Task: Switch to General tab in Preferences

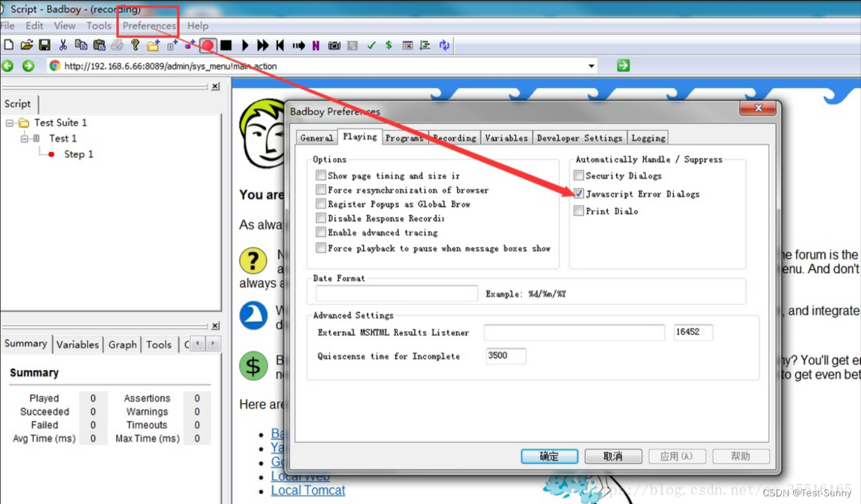Action: pyautogui.click(x=317, y=138)
